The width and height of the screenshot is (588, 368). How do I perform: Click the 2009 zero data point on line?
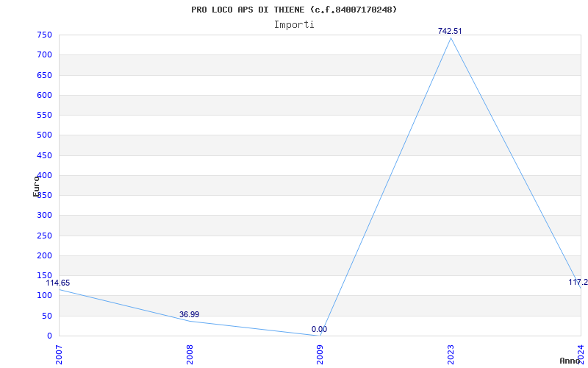[x=320, y=336]
